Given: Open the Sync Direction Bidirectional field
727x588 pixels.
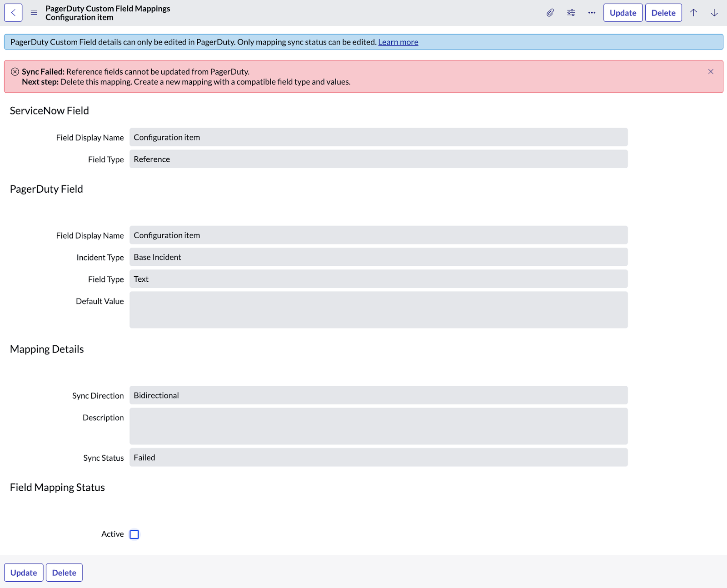Looking at the screenshot, I should pos(378,395).
